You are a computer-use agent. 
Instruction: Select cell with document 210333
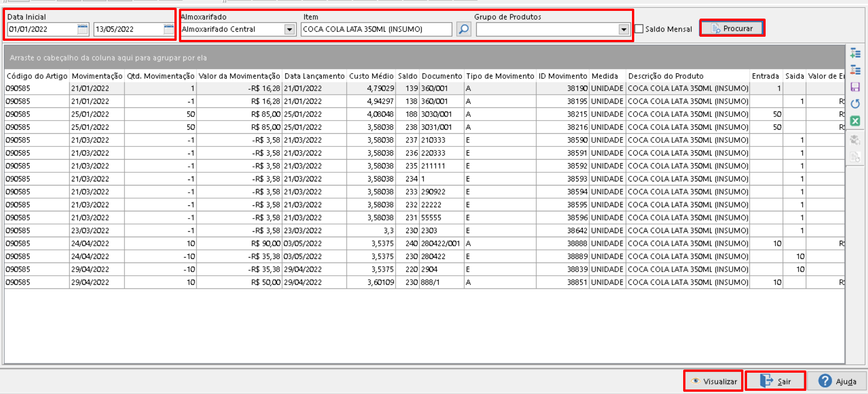coord(442,140)
